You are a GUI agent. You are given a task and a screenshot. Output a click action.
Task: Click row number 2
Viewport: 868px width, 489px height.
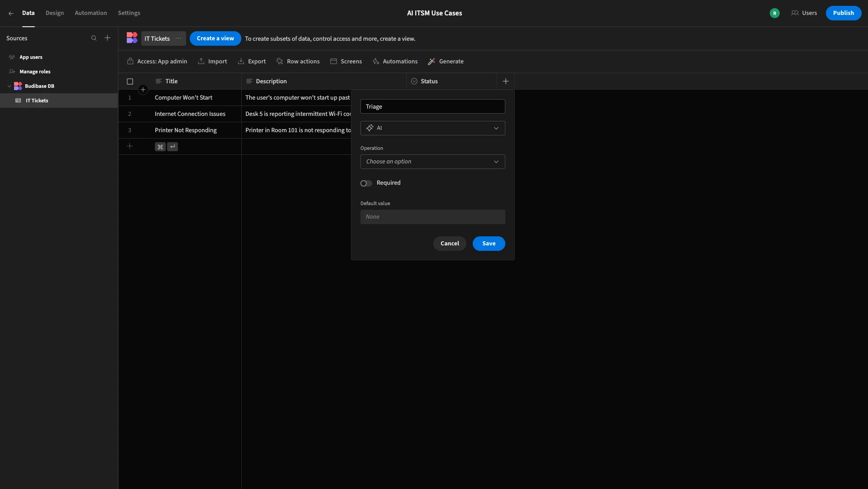click(x=129, y=114)
